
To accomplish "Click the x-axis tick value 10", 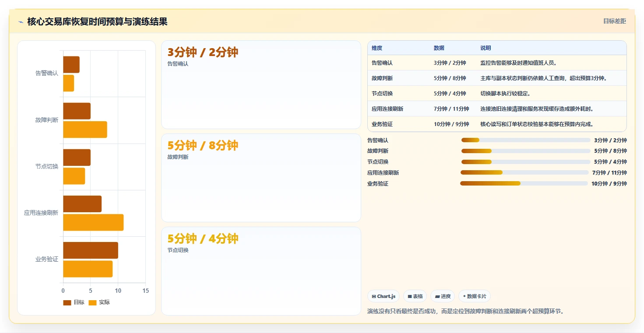I will point(118,291).
